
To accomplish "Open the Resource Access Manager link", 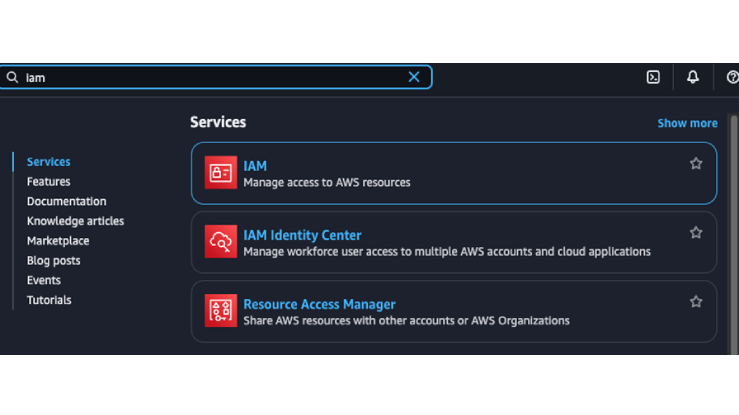I will pos(319,304).
